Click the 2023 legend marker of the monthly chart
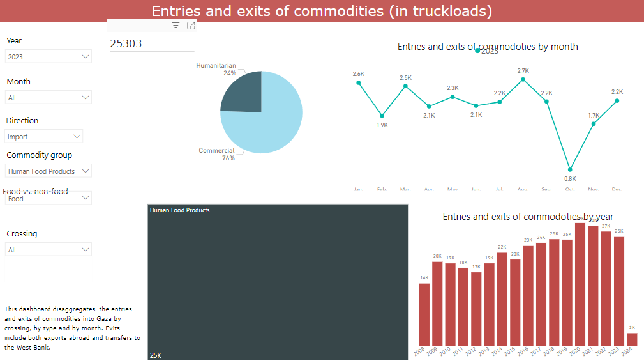Image resolution: width=644 pixels, height=363 pixels. pos(477,50)
